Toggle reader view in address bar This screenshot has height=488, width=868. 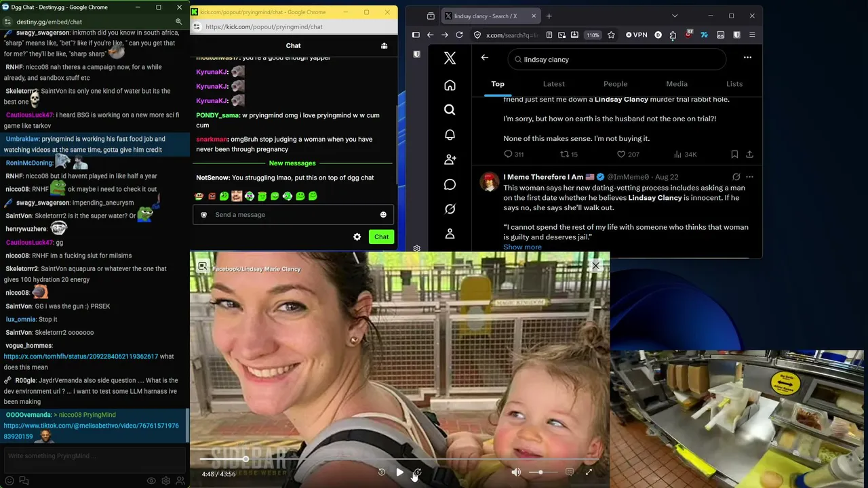[549, 35]
